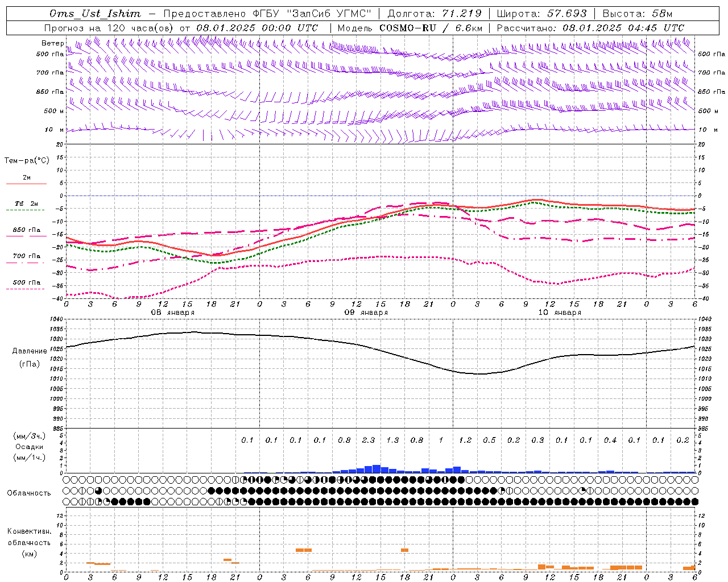Click the date label 10 января
This screenshot has width=728, height=582.
(560, 313)
